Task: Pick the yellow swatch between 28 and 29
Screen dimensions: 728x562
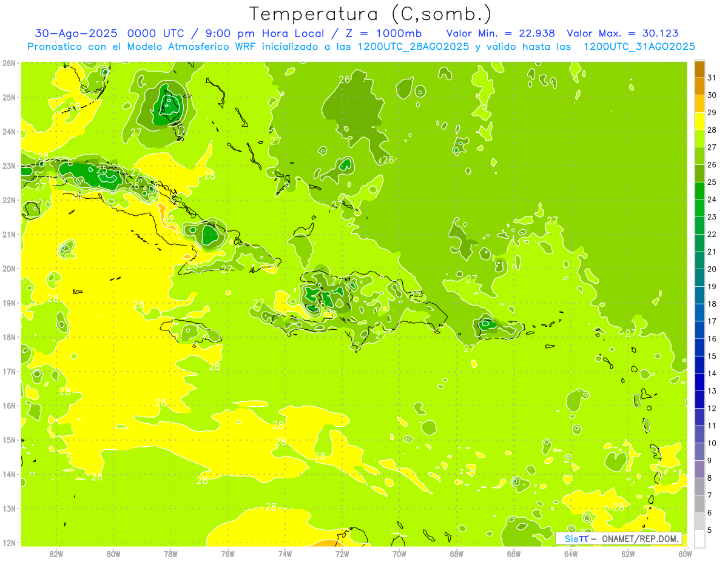Action: pos(699,121)
